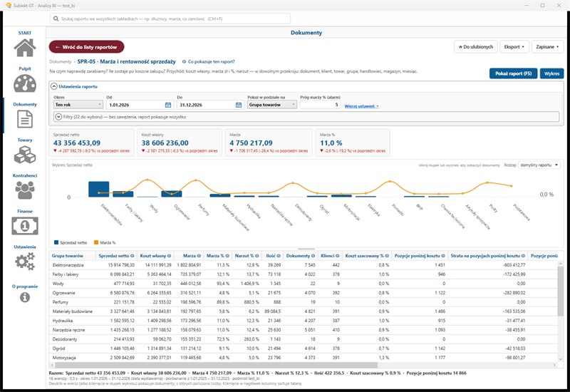
Task: Open the Towary boxes icon
Action: pyautogui.click(x=25, y=155)
